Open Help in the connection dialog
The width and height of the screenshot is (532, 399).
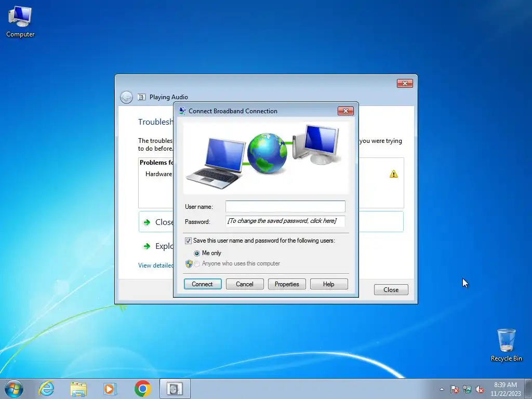329,284
